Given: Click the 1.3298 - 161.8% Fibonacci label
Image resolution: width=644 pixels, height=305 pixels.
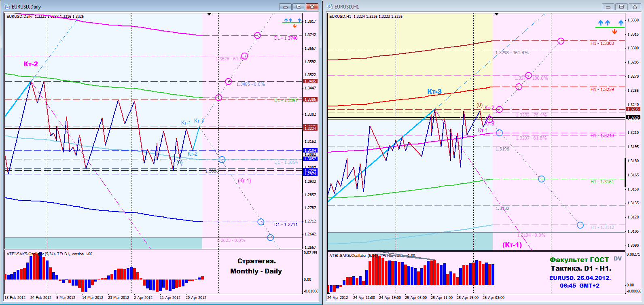Looking at the screenshot, I should (x=512, y=53).
